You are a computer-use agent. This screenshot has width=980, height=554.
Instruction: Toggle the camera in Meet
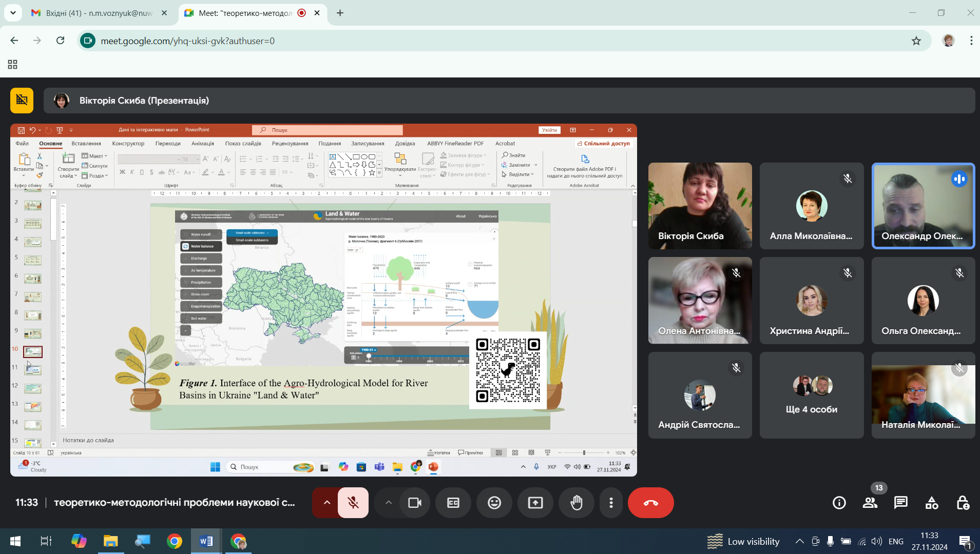point(415,503)
